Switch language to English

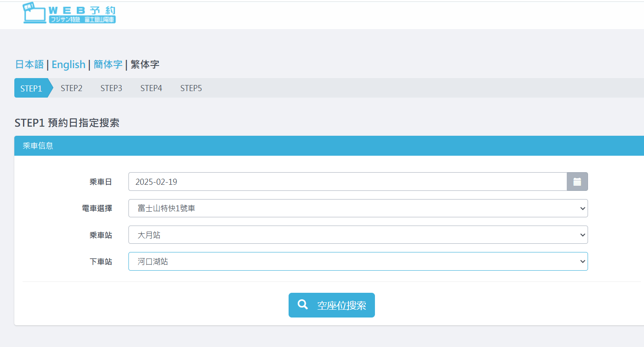click(68, 65)
